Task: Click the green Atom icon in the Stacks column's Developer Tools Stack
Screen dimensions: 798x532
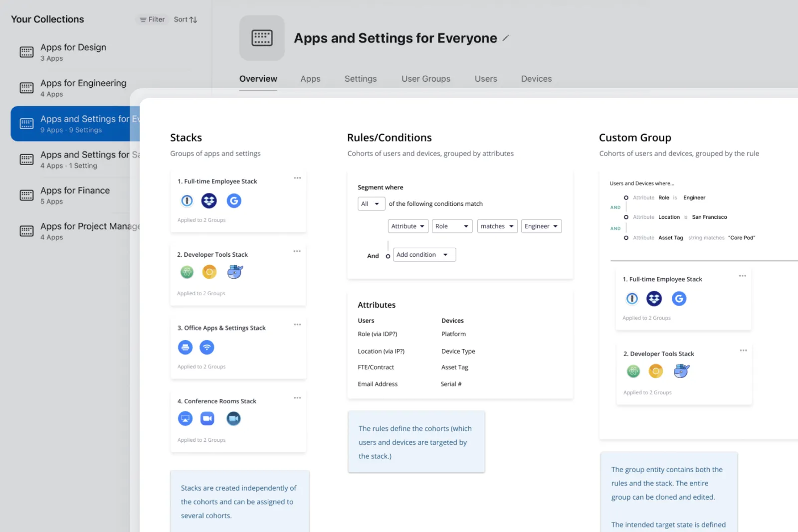Action: [x=187, y=272]
